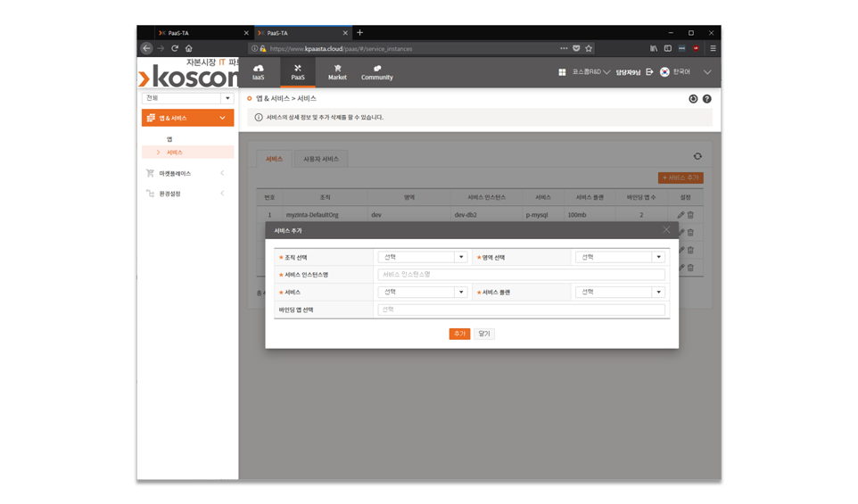The width and height of the screenshot is (858, 504).
Task: Reload the page with the refresh icon
Action: [175, 48]
